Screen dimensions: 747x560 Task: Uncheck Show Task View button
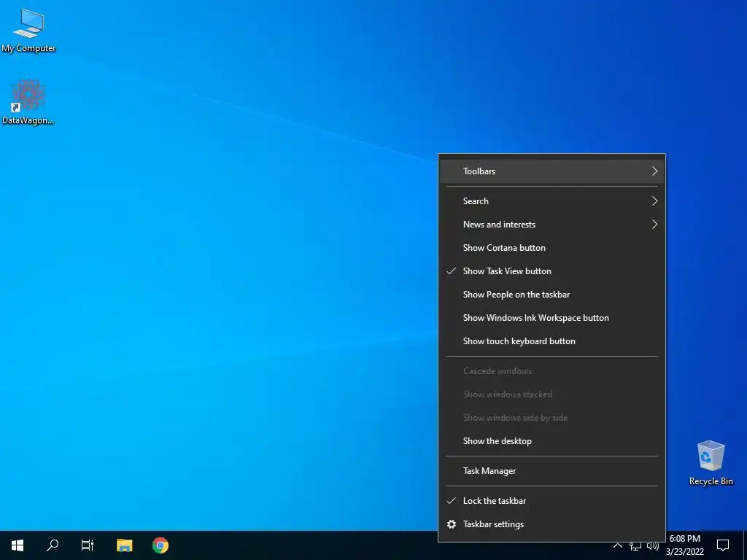[x=551, y=271]
